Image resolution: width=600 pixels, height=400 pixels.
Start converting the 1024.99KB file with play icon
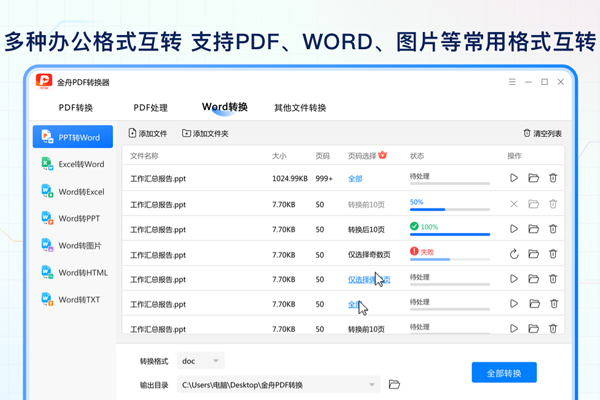(x=514, y=179)
